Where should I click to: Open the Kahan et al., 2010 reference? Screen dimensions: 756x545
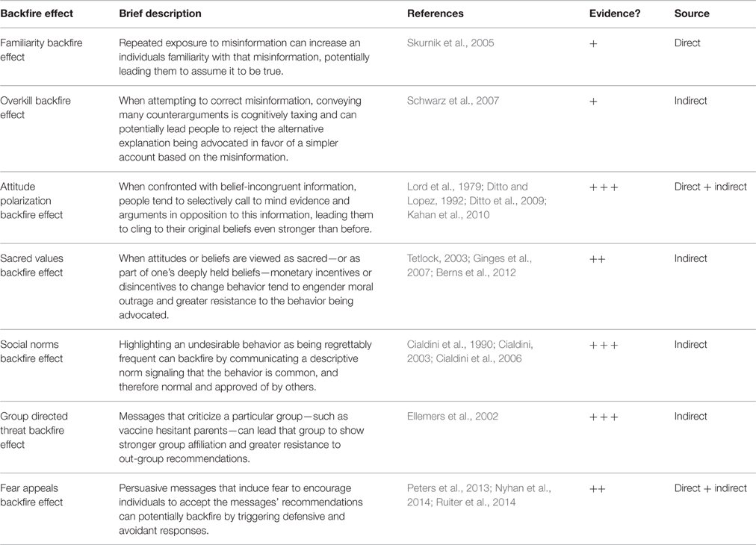point(448,214)
